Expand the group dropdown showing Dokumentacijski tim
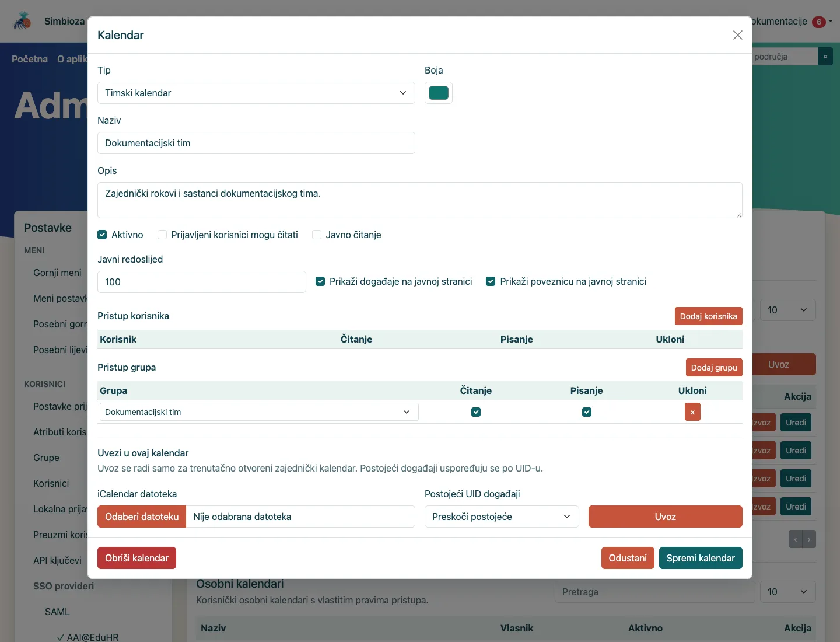 tap(259, 412)
